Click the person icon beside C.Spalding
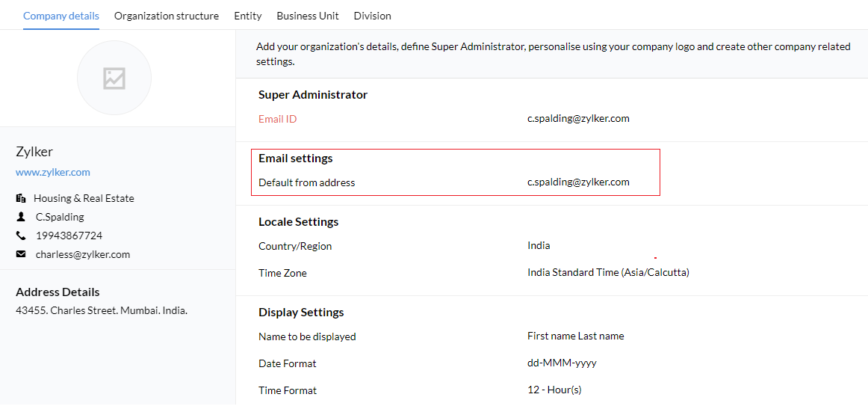 pyautogui.click(x=20, y=217)
